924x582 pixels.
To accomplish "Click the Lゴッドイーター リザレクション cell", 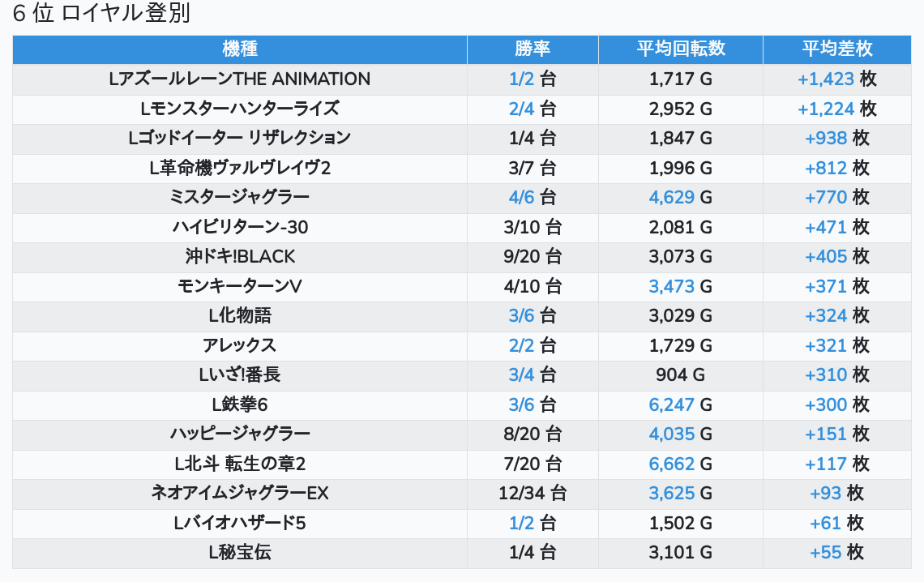I will click(x=240, y=138).
